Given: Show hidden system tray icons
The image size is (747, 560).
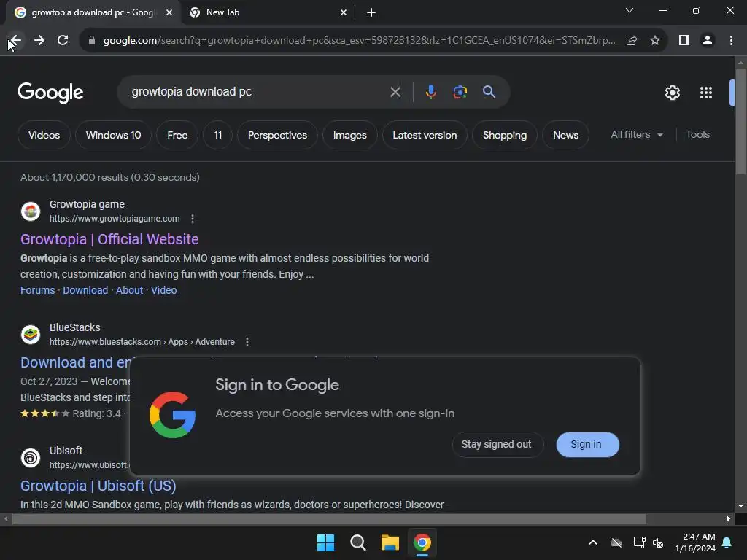Looking at the screenshot, I should (x=593, y=542).
